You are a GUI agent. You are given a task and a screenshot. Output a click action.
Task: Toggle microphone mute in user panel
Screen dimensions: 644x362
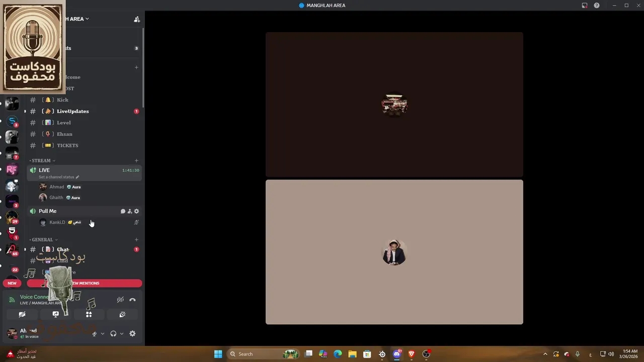94,333
